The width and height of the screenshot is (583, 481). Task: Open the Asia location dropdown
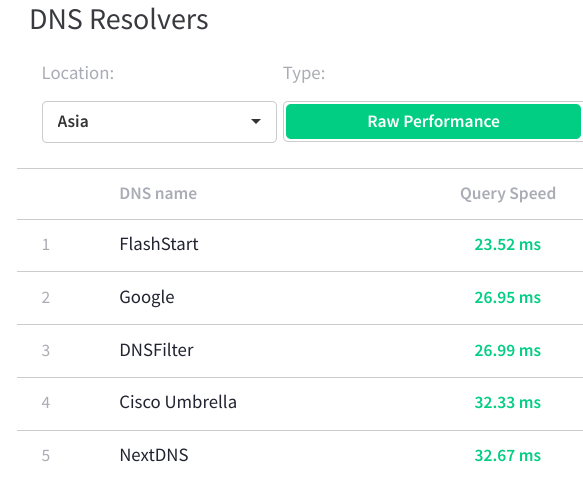coord(159,122)
